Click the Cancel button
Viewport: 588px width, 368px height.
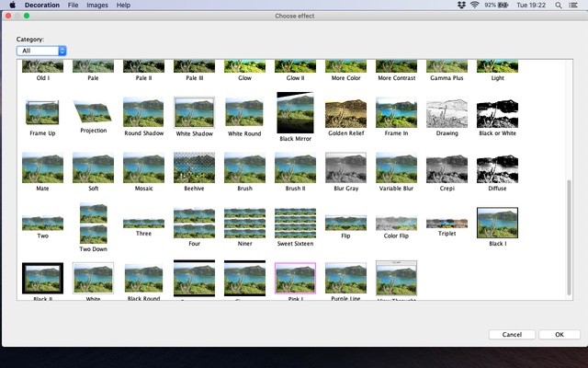click(512, 335)
